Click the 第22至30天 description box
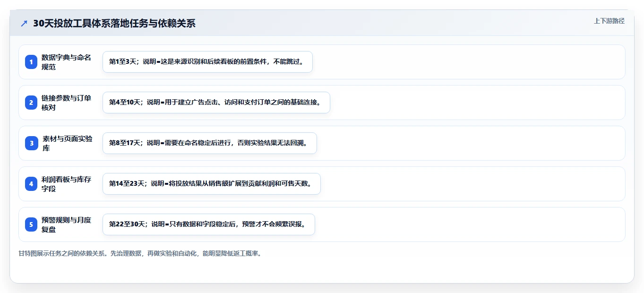Screen dimensions: 644x293 point(208,224)
